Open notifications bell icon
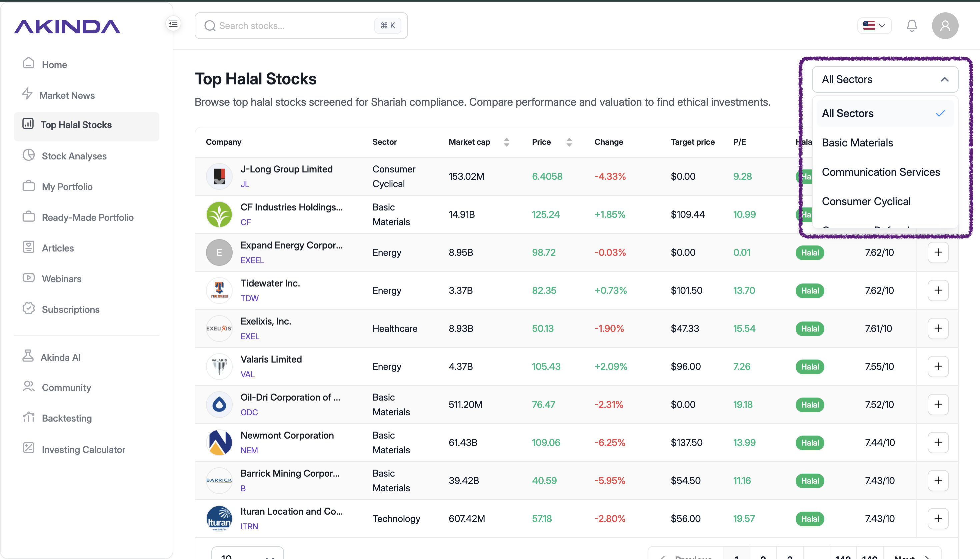The width and height of the screenshot is (980, 559). (912, 26)
